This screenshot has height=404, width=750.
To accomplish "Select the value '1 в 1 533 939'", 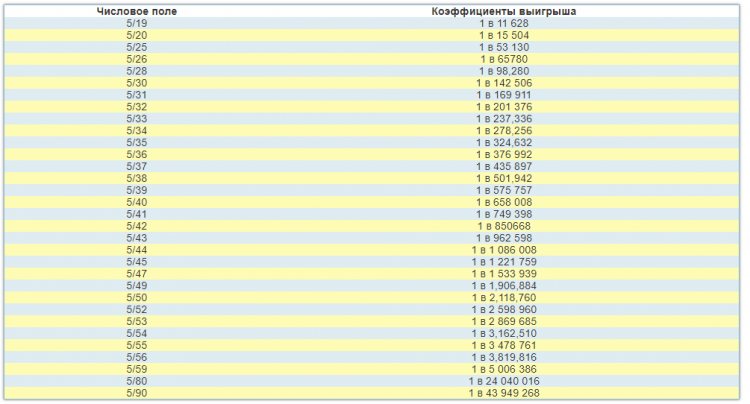I will pyautogui.click(x=504, y=274).
